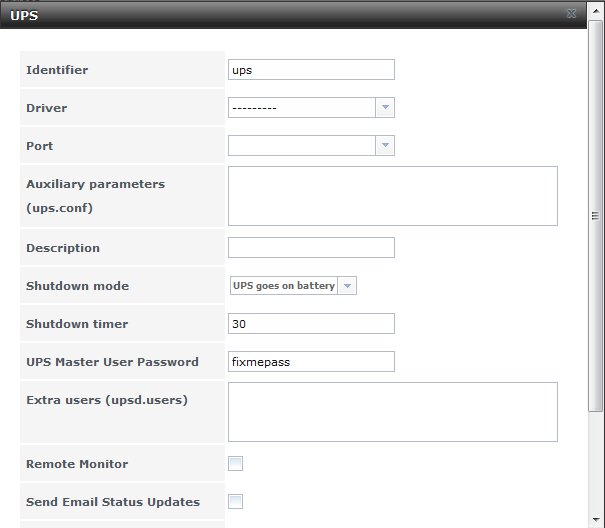Image resolution: width=605 pixels, height=528 pixels.
Task: Focus the Extra users text area
Action: click(x=392, y=412)
